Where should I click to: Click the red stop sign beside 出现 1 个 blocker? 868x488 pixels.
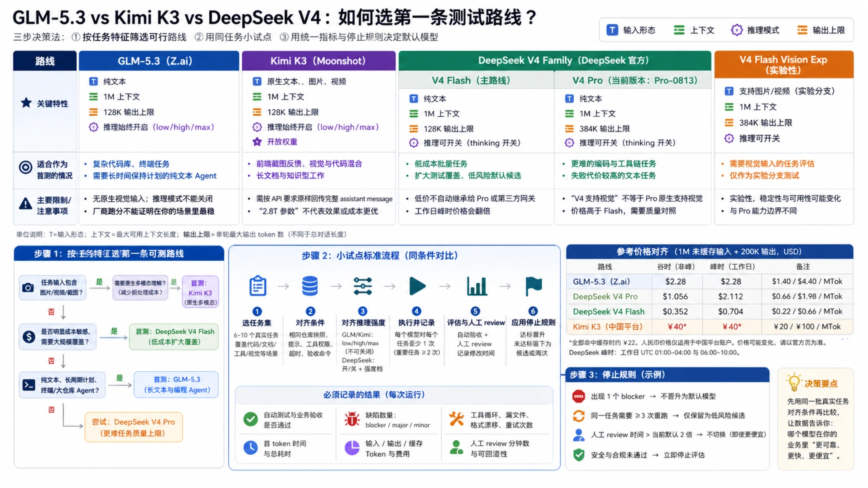579,396
